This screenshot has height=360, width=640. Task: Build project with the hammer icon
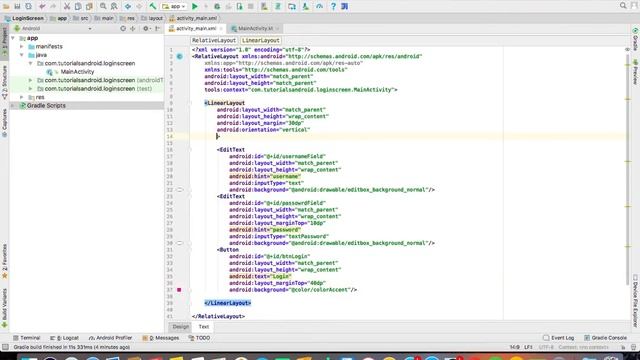coord(153,6)
